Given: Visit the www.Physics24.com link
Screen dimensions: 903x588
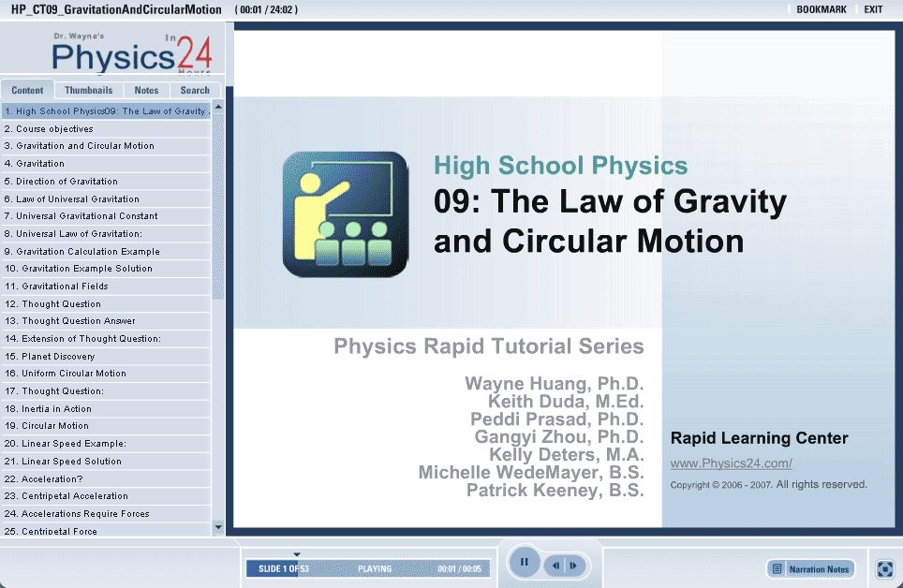Looking at the screenshot, I should pos(731,463).
